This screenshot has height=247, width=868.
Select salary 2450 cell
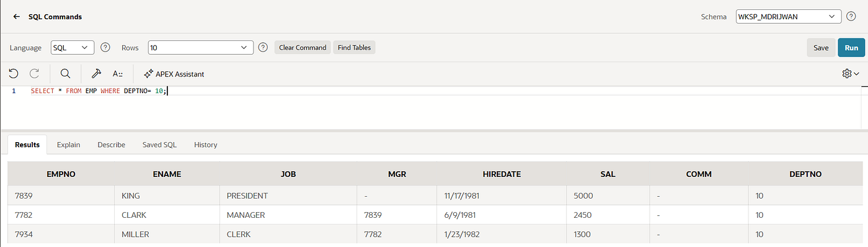608,215
